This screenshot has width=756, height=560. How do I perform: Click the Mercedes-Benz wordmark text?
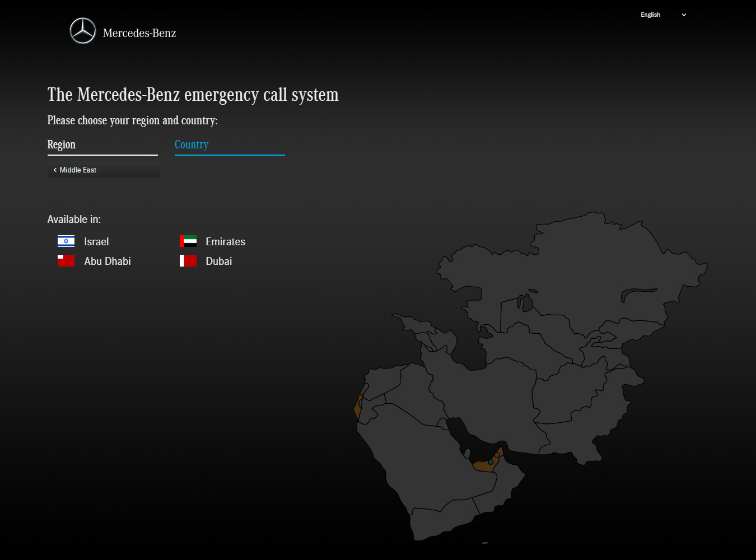(x=139, y=33)
